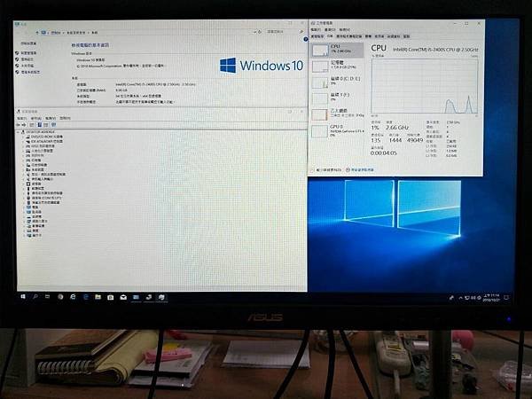
Task: Switch to Task Manager 應用程式歷程記錄 tab
Action: tap(349, 36)
